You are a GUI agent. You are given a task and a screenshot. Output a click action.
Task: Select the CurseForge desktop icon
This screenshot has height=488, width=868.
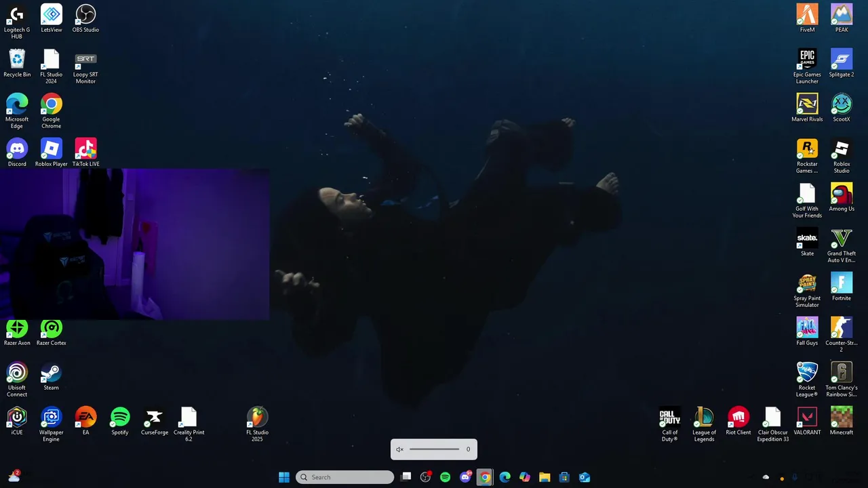[x=155, y=421]
